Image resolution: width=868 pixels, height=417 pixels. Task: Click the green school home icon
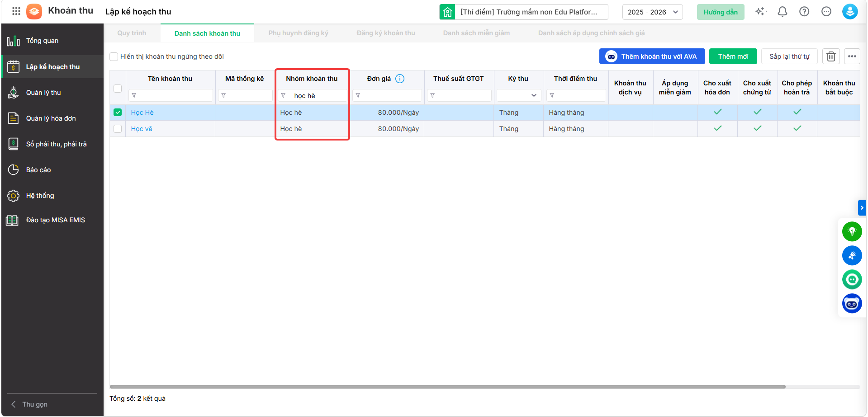coord(447,12)
